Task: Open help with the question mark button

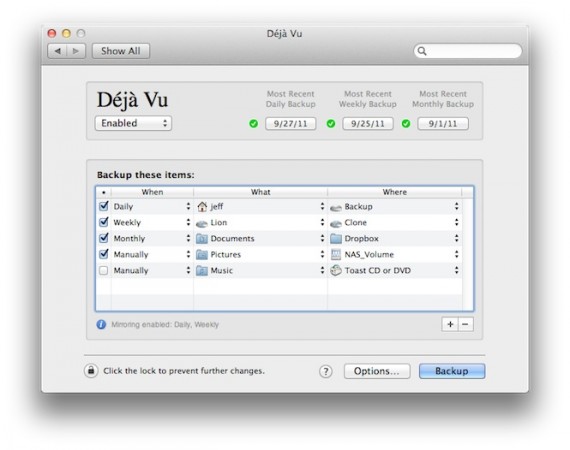Action: point(326,371)
